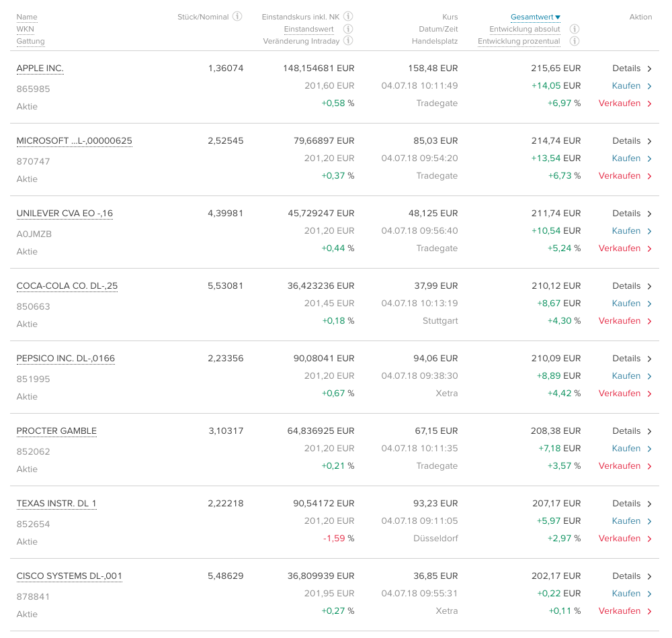Click Verkaufen in the Microsoft row
This screenshot has width=672, height=638.
tap(625, 175)
